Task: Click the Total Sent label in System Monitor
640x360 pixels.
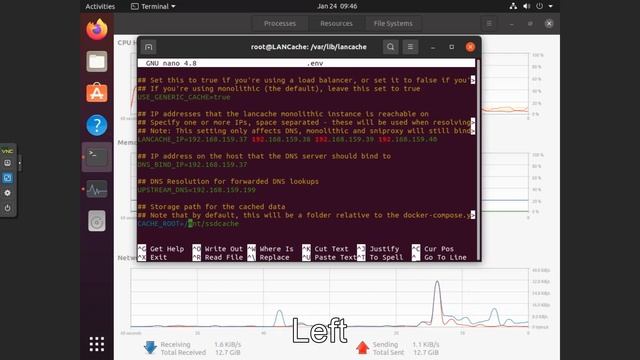Action: click(x=388, y=352)
